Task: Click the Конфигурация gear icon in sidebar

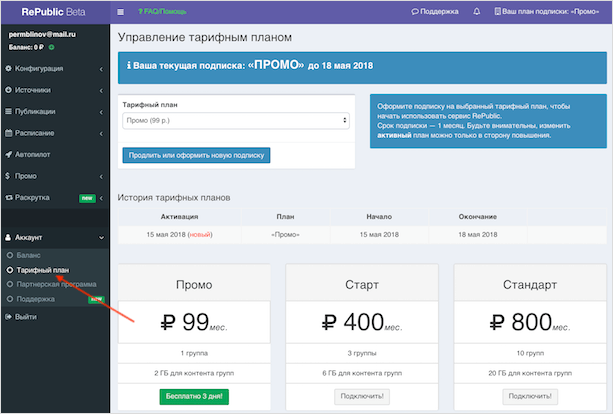Action: (9, 68)
